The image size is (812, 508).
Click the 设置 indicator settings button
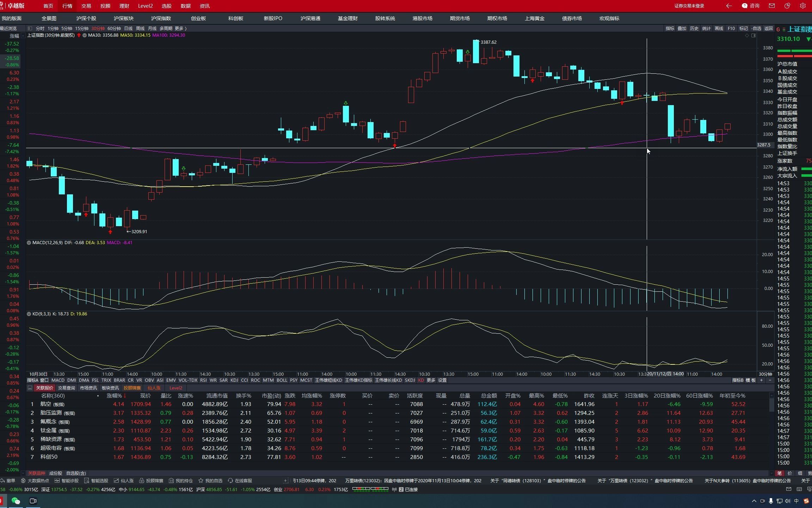coord(442,380)
